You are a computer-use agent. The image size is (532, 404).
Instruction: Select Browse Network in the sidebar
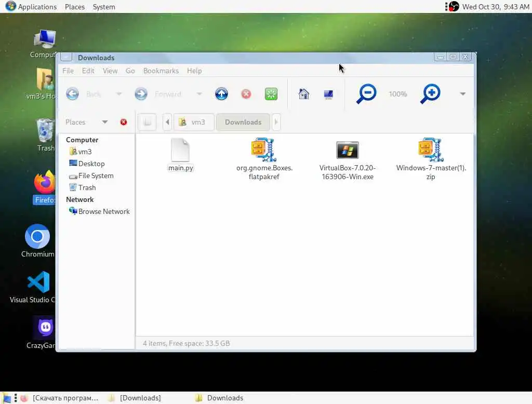[99, 211]
